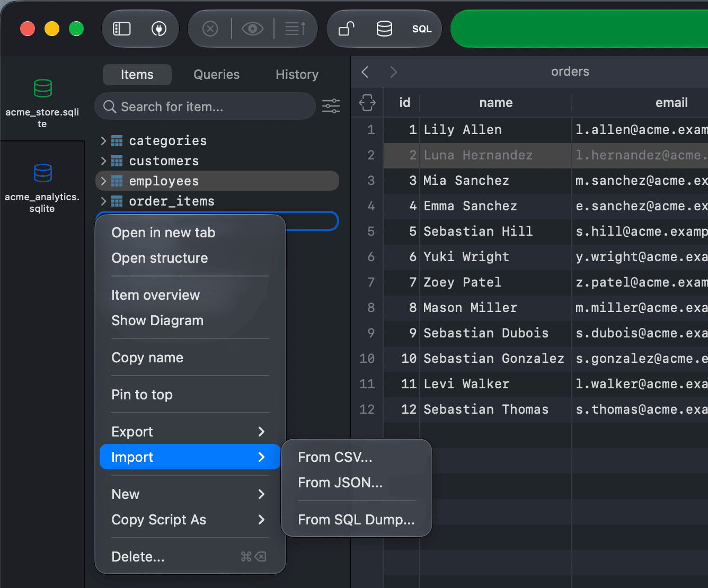Image resolution: width=708 pixels, height=588 pixels.
Task: Select Item overview menu entry
Action: pyautogui.click(x=190, y=295)
